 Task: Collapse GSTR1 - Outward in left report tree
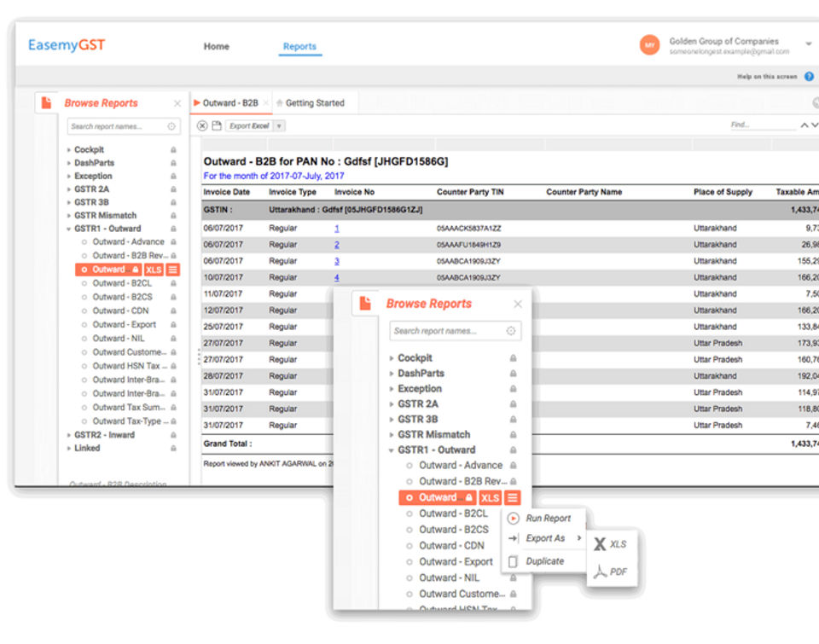pos(68,229)
